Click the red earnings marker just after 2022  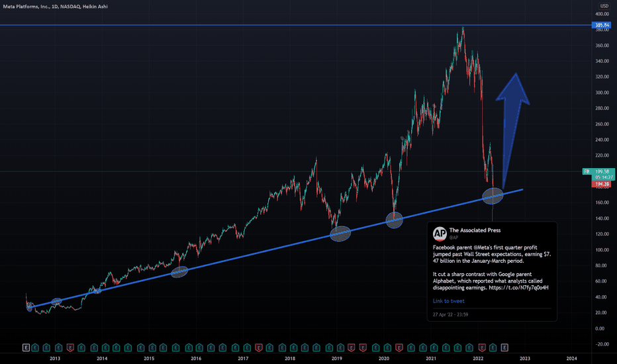(x=482, y=347)
